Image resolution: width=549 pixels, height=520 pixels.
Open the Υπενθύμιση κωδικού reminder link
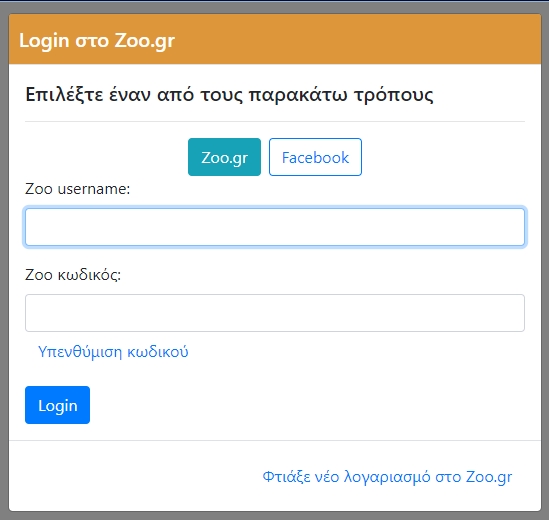tap(113, 352)
